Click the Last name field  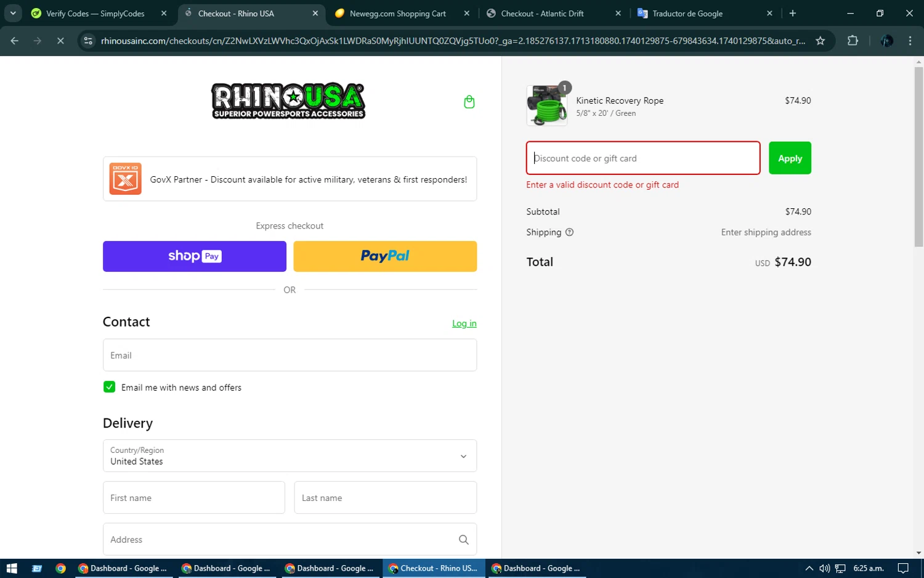(x=386, y=498)
